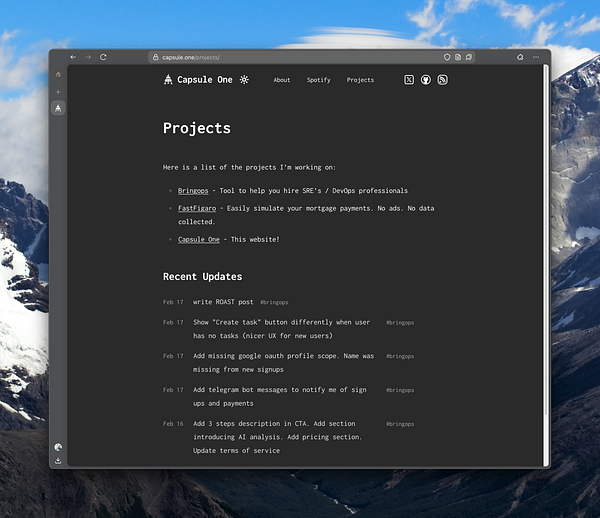Open the X (Twitter) profile icon
This screenshot has height=518, width=600.
click(x=409, y=80)
